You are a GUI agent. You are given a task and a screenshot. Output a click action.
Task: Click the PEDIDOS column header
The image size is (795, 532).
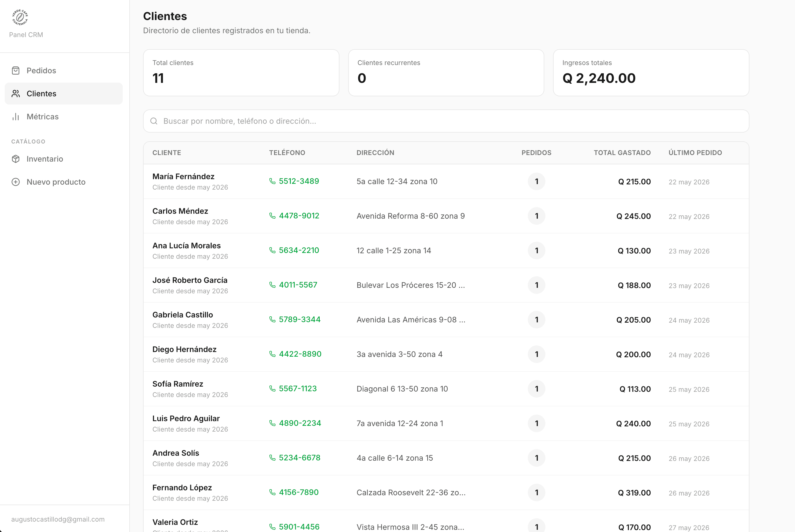pyautogui.click(x=536, y=153)
